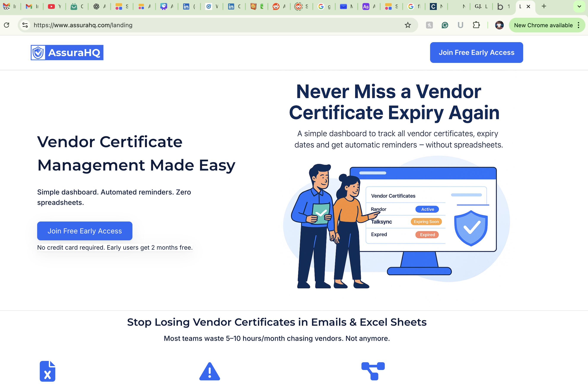Open the three-dot Chrome menu
588x386 pixels.
579,25
